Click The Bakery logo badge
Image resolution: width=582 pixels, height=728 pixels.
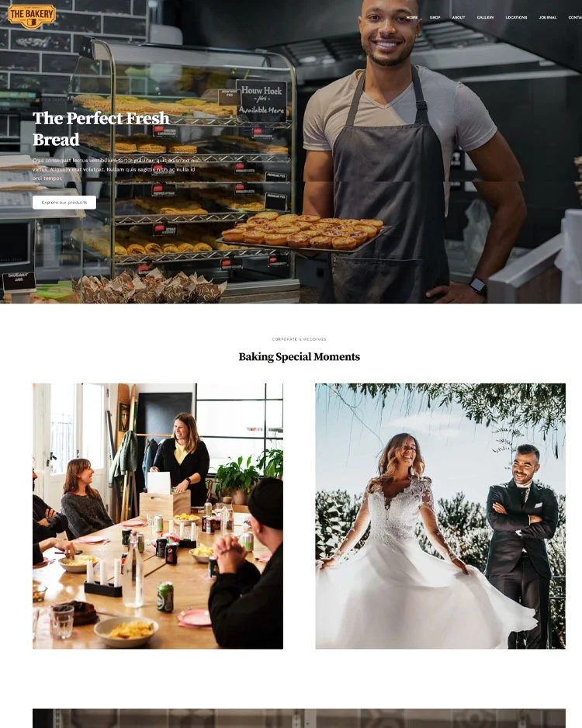point(32,16)
